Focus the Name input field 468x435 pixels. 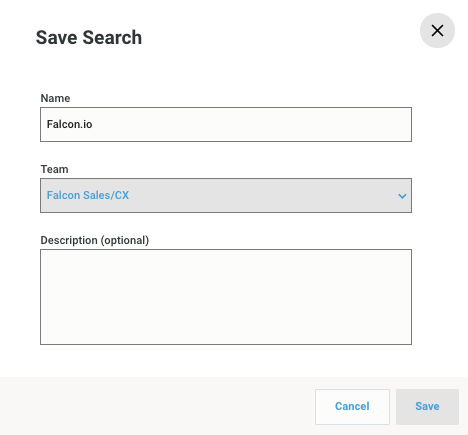tap(226, 124)
